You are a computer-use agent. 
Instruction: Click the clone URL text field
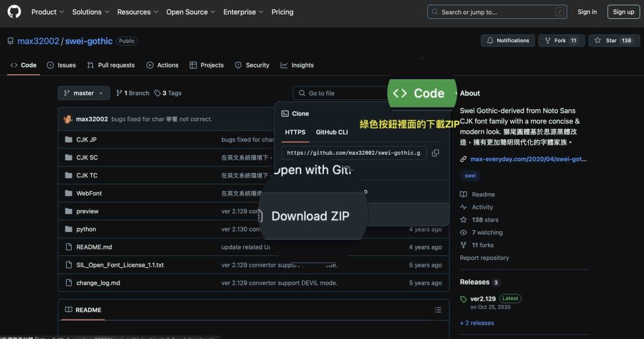(353, 153)
